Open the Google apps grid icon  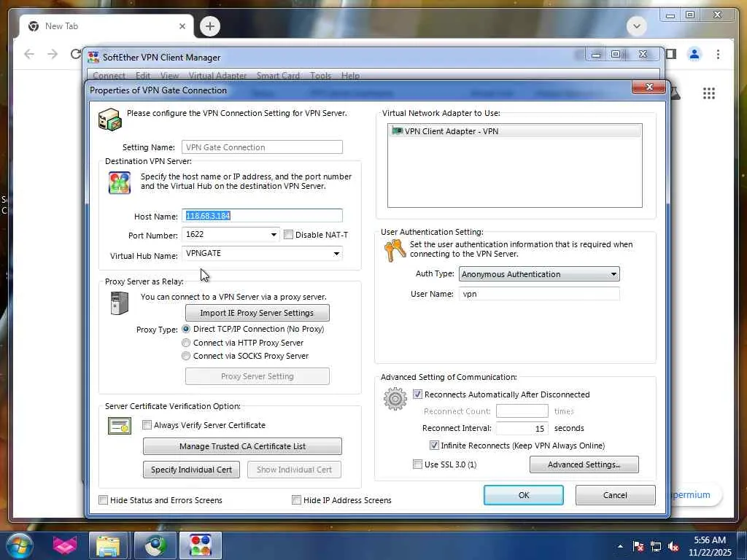point(709,93)
